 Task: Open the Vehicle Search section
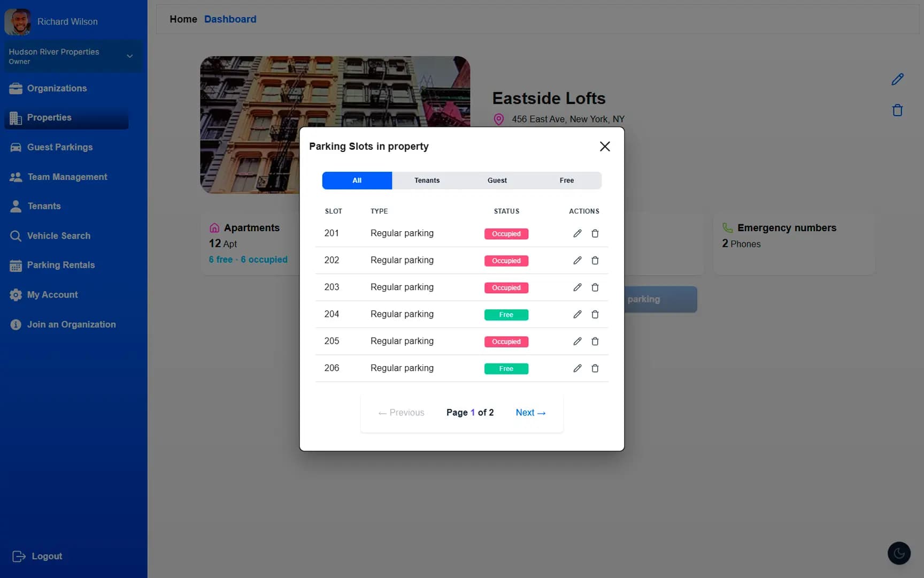point(59,235)
